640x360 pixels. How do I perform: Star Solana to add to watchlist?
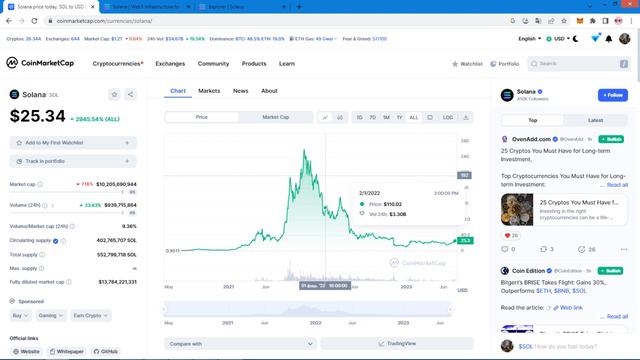point(114,95)
